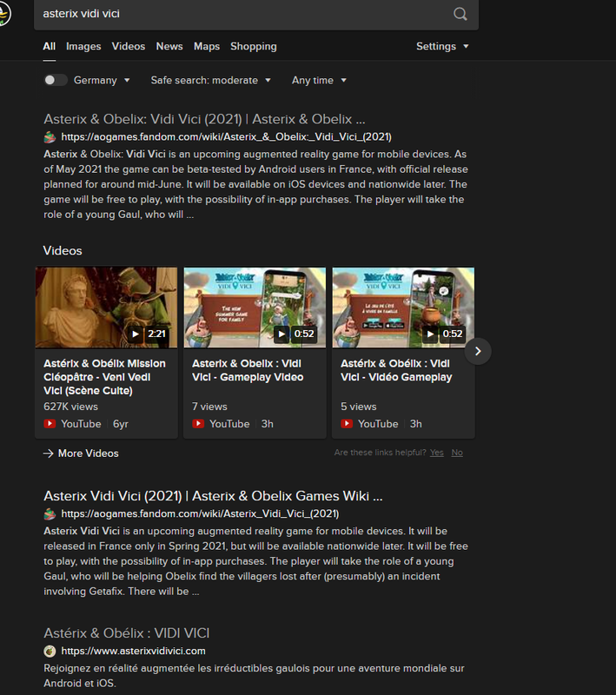The width and height of the screenshot is (616, 695).
Task: Click the play icon on the Vidéo Gameplay thumbnail
Action: (430, 334)
